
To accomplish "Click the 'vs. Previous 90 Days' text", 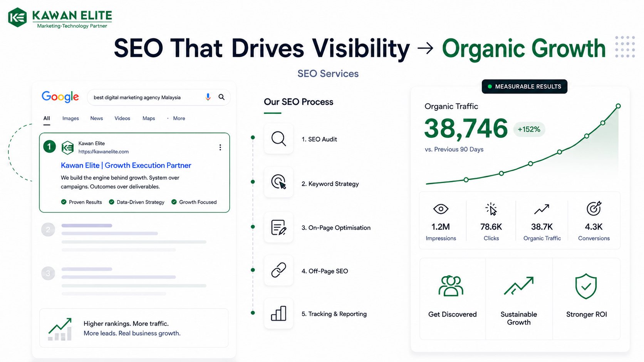I will (x=454, y=149).
